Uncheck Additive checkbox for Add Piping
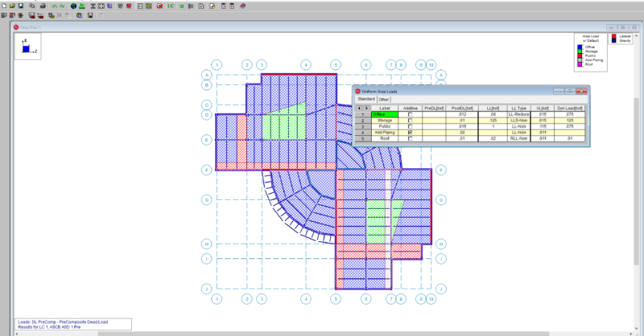This screenshot has width=644, height=336. point(410,133)
